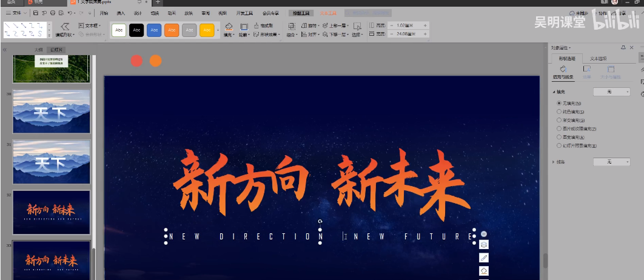644x280 pixels.
Task: Select Solid Fill (纯色填充) radio button
Action: click(x=558, y=112)
